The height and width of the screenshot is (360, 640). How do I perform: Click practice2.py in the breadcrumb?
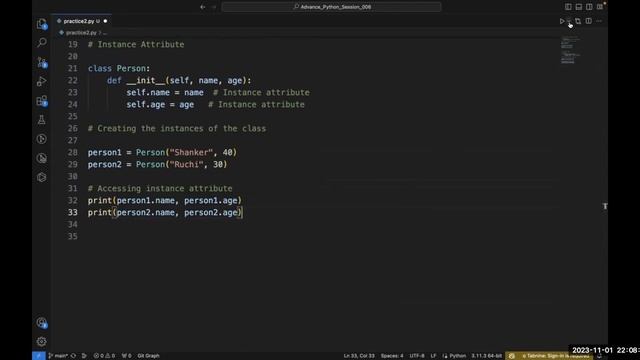coord(81,33)
